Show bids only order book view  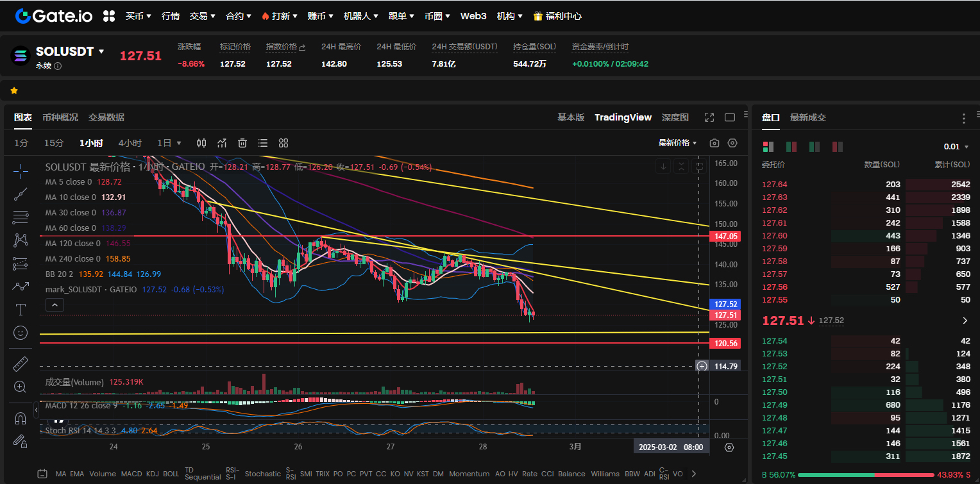815,147
